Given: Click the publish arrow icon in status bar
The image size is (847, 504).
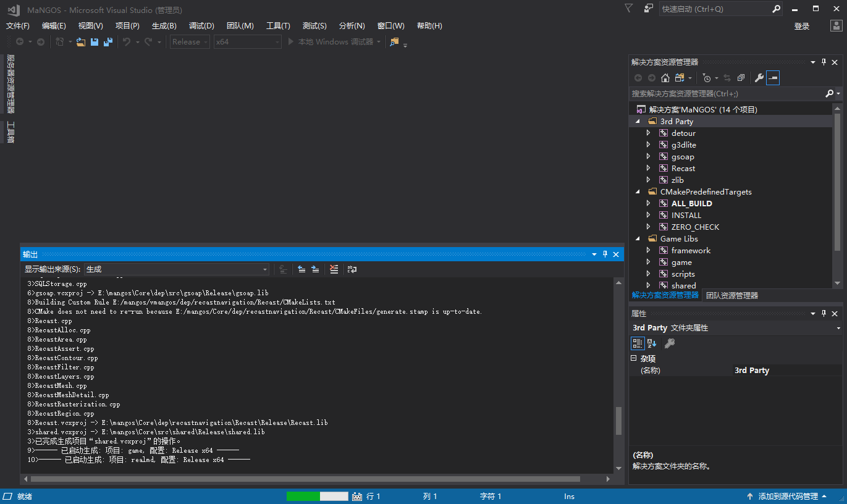Looking at the screenshot, I should point(750,497).
